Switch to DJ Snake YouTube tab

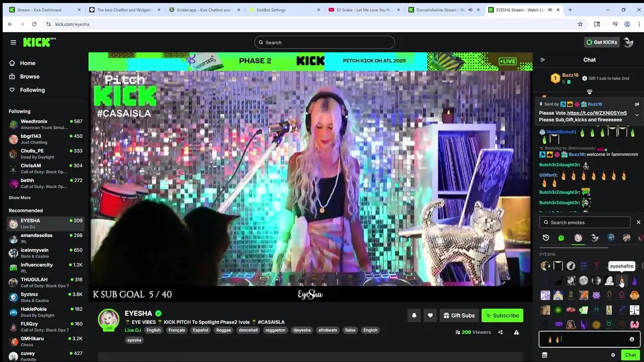(x=364, y=10)
